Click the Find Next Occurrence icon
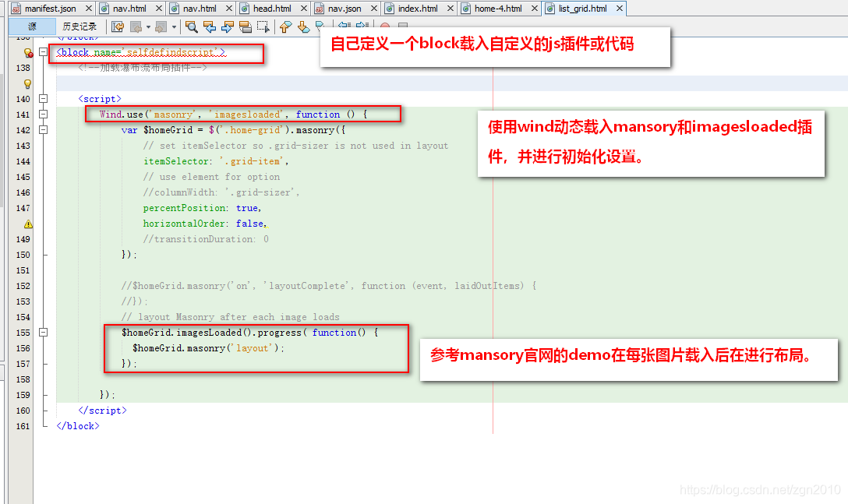Image resolution: width=848 pixels, height=504 pixels. click(x=227, y=26)
